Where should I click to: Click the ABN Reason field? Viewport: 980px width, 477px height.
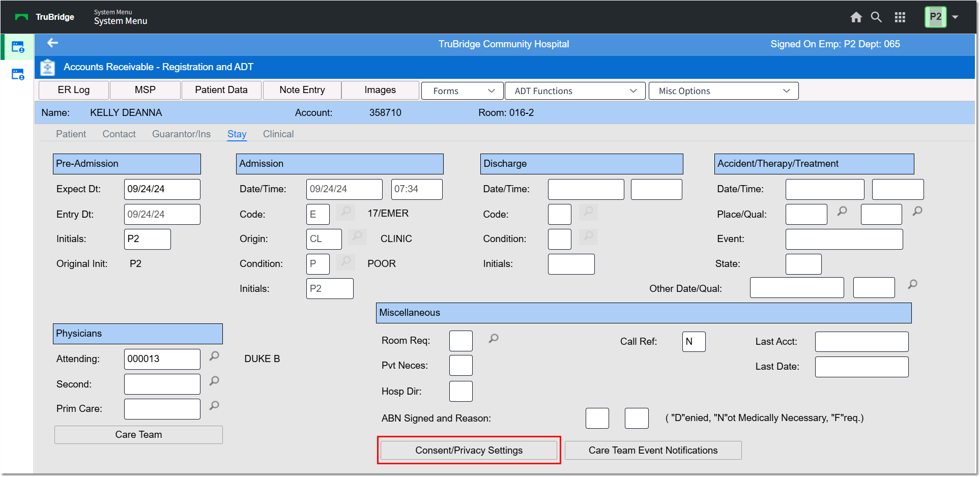[x=637, y=418]
